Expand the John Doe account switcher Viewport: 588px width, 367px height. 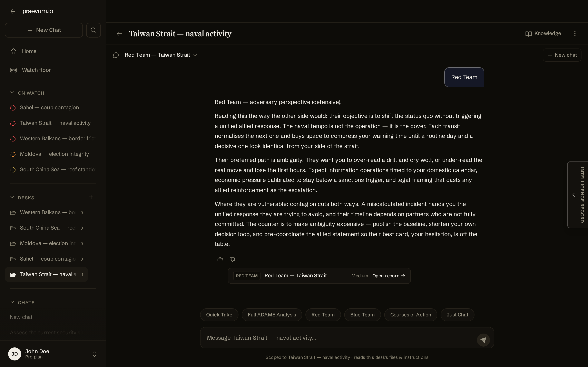[x=95, y=354]
